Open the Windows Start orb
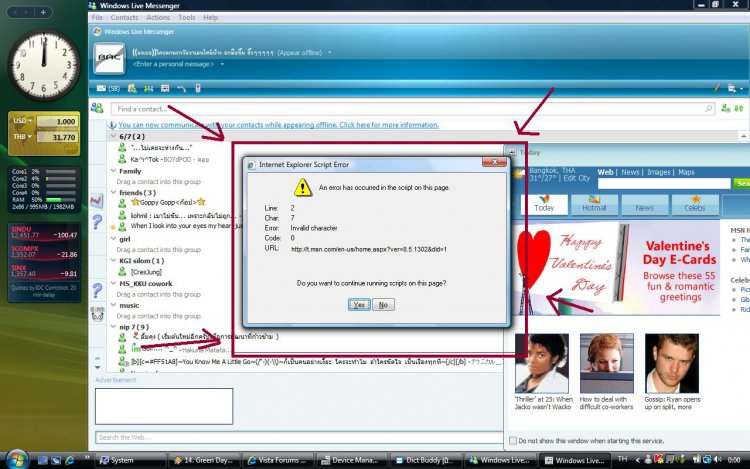The image size is (750, 469). tap(18, 459)
